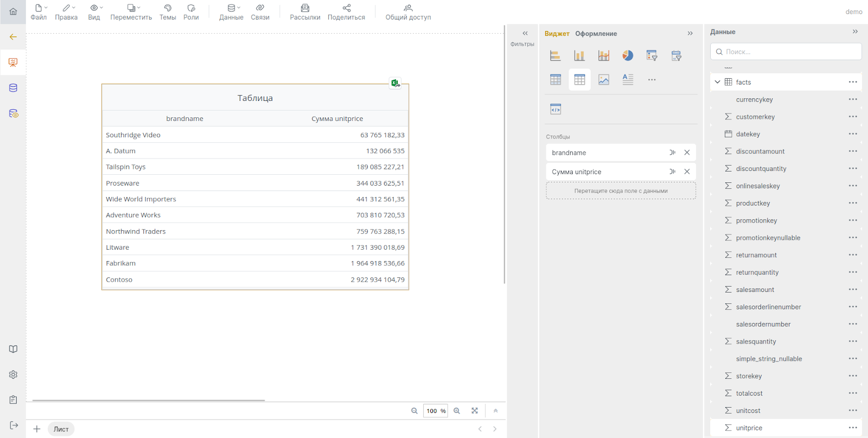Select the horizontal bar chart widget

(x=555, y=55)
